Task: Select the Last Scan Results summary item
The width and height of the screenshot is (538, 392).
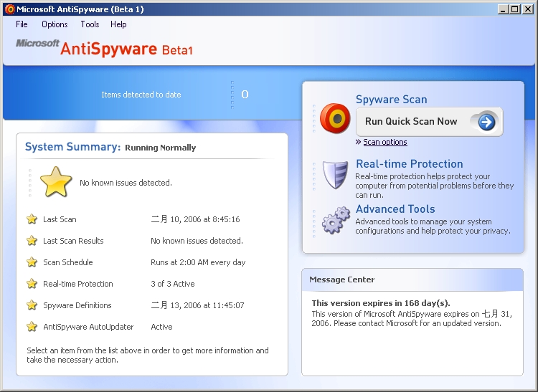Action: [73, 241]
